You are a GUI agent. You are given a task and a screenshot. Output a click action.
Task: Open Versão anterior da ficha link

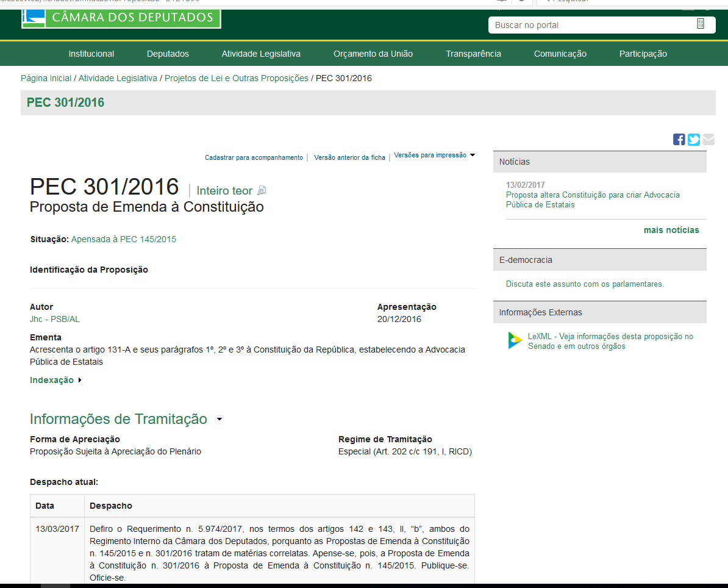pyautogui.click(x=349, y=157)
